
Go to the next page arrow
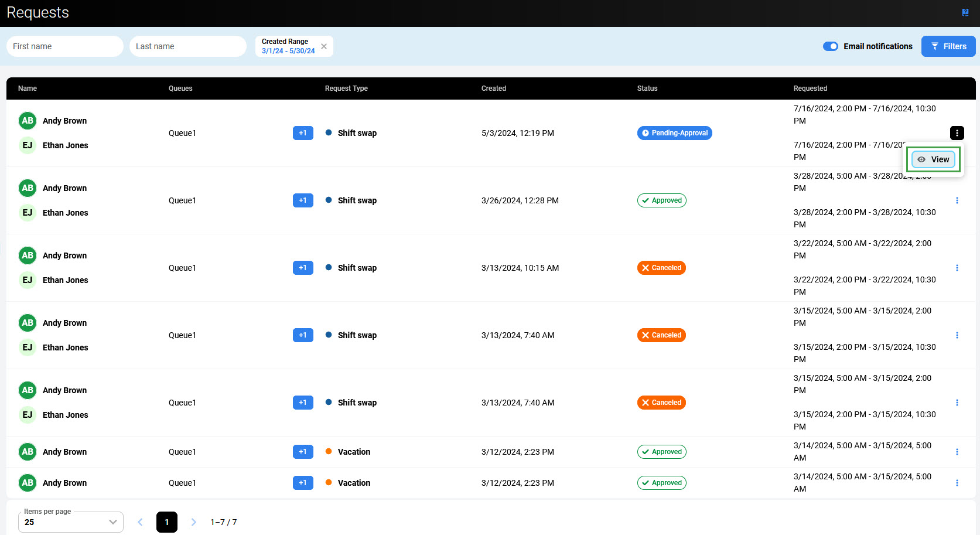point(193,522)
